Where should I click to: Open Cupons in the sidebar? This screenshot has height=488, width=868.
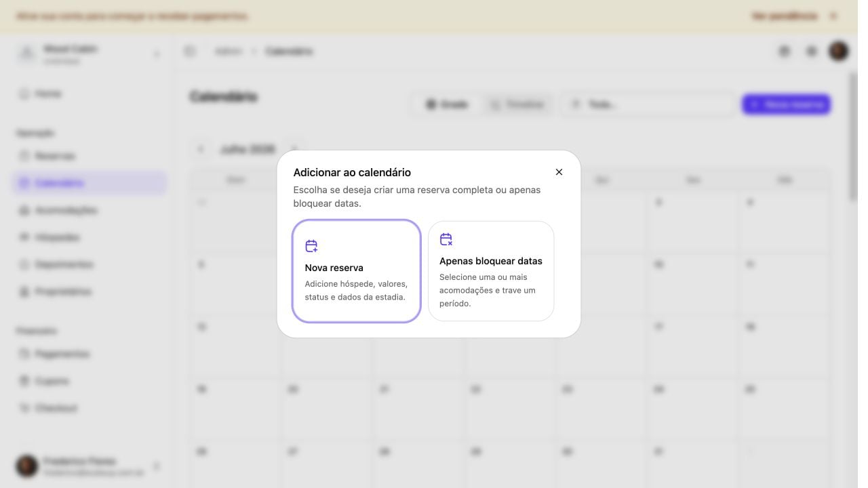point(90,381)
